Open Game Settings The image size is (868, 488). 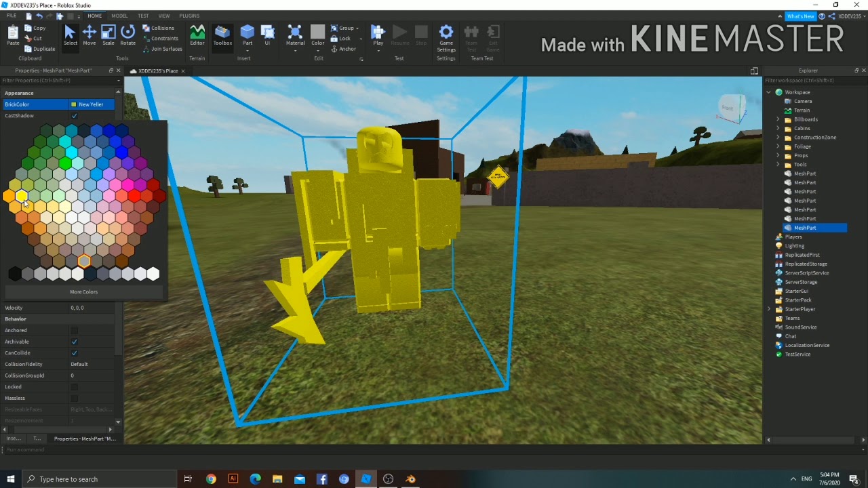[x=446, y=39]
